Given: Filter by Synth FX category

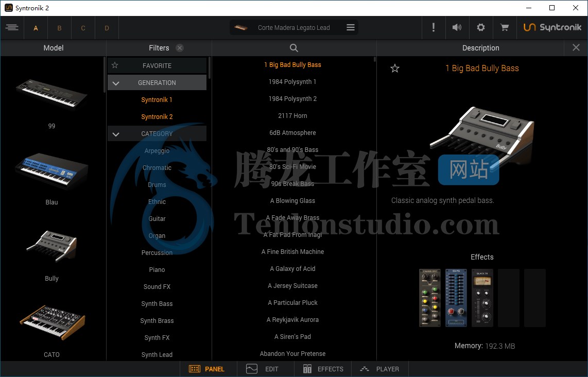Looking at the screenshot, I should [157, 338].
